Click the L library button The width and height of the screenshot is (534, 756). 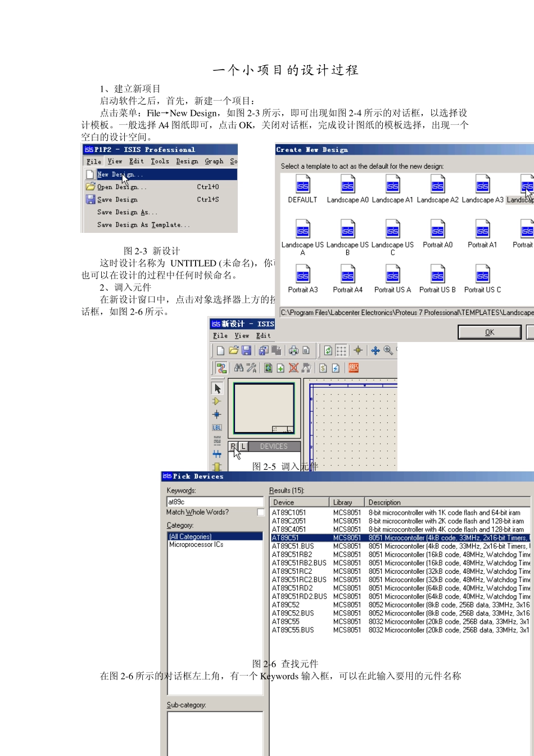(x=243, y=446)
